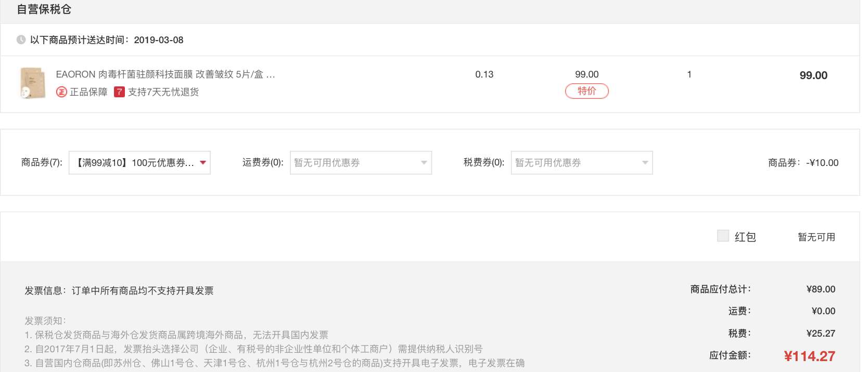Open the EAORON 肉毒杆菌驻颜科技面膜 product link

pos(165,74)
